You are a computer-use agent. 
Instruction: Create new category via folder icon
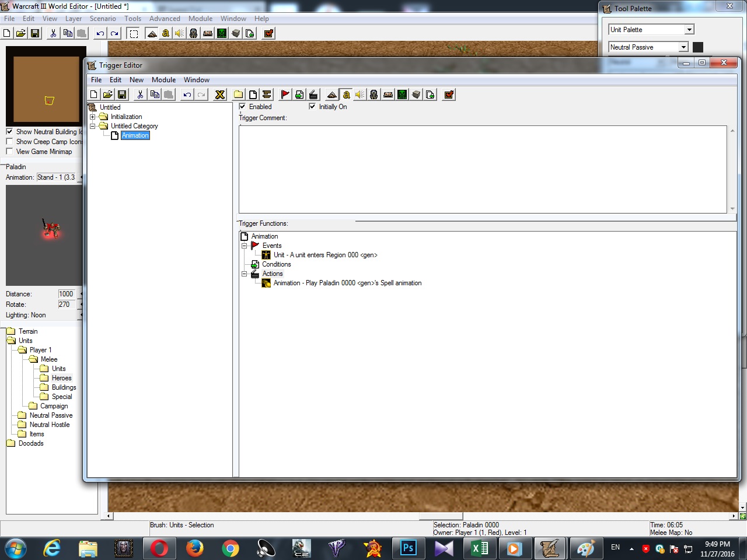point(239,94)
